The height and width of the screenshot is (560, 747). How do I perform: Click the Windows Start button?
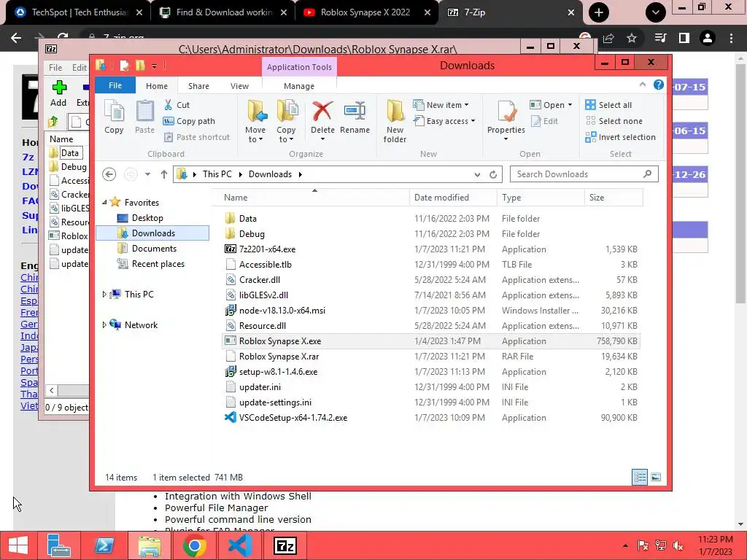coord(18,545)
